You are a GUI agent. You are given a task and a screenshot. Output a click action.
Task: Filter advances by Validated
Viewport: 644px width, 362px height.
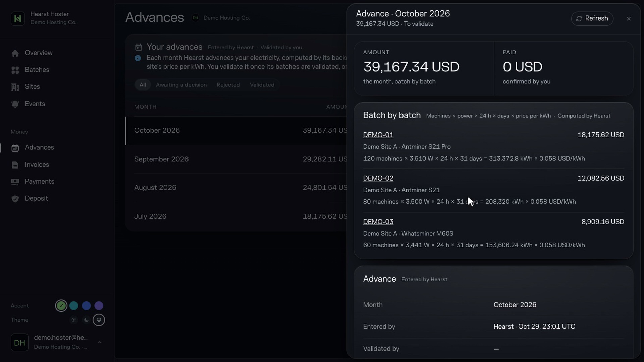[262, 85]
